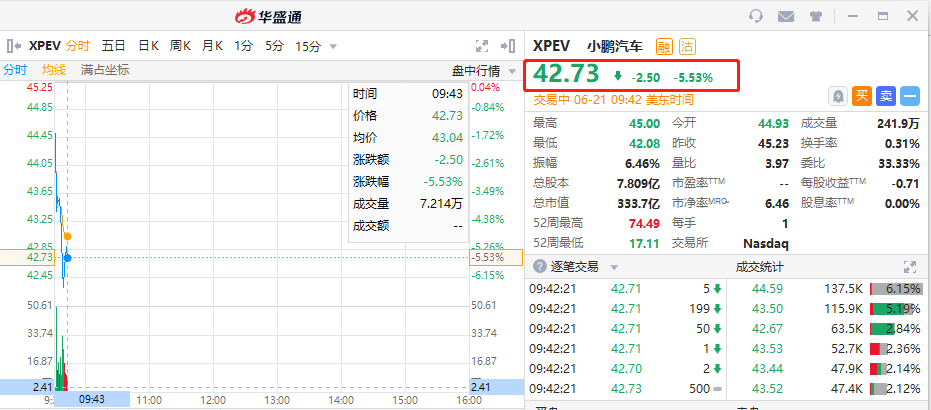The width and height of the screenshot is (931, 410).
Task: Click the 5.19% volume bar
Action: (896, 309)
